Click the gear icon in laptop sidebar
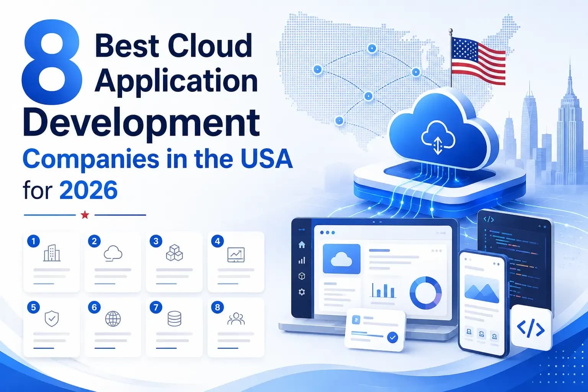This screenshot has width=588, height=392. (x=302, y=292)
